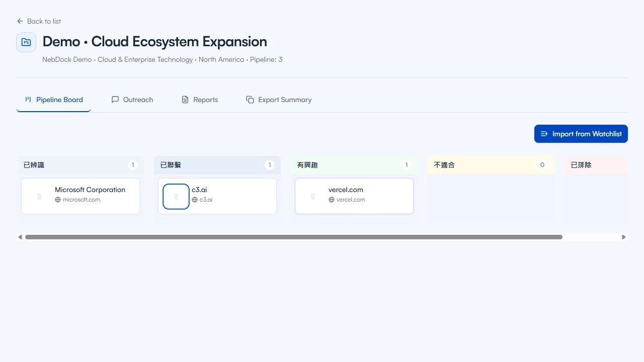The width and height of the screenshot is (644, 362).
Task: Click the project subtitle with Pipeline: 3
Action: point(163,59)
